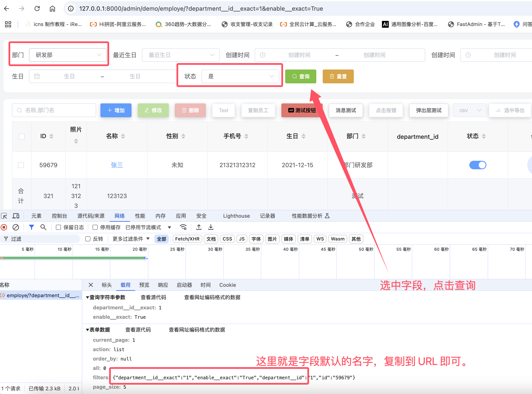Click the DevTools inspect element icon
The width and height of the screenshot is (532, 394).
[4, 216]
